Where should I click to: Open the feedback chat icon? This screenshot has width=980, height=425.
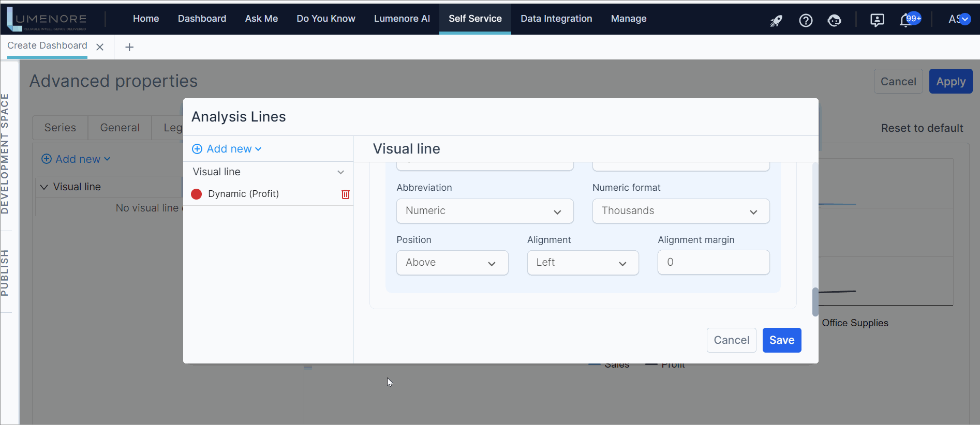click(877, 21)
